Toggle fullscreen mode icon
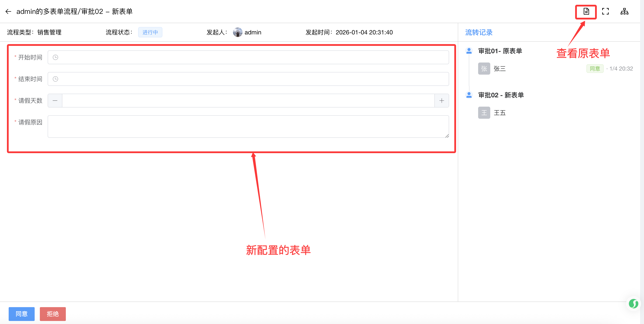This screenshot has height=324, width=644. (605, 11)
